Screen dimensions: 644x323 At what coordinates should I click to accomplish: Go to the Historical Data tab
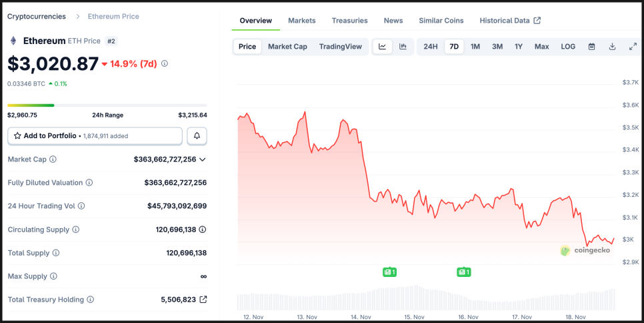pyautogui.click(x=509, y=21)
